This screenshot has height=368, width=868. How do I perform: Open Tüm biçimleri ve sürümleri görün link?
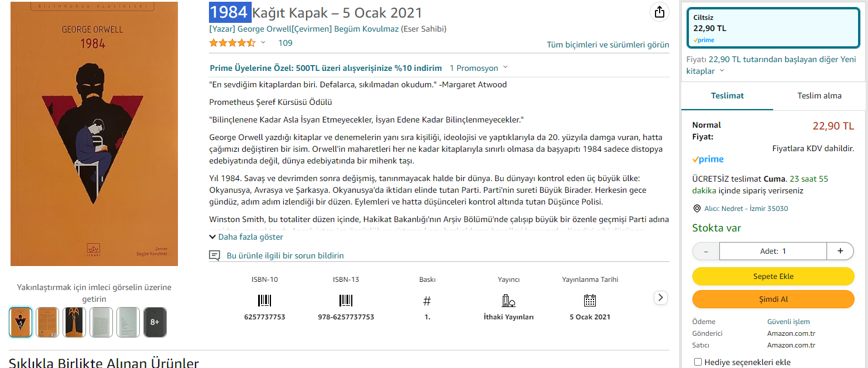608,45
